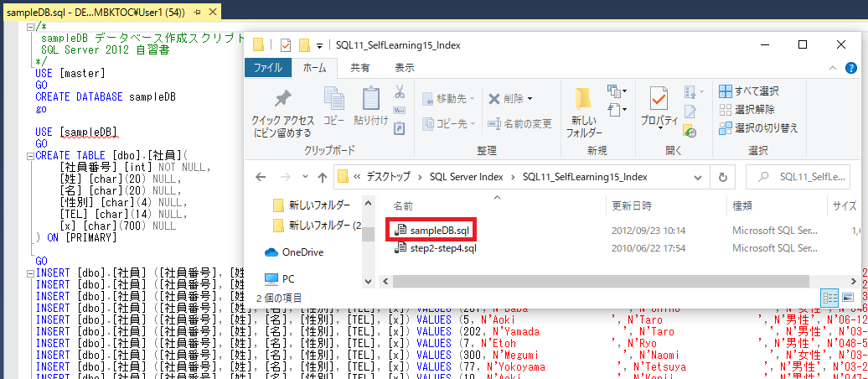Click navigation pane scroll down arrow

click(369, 281)
